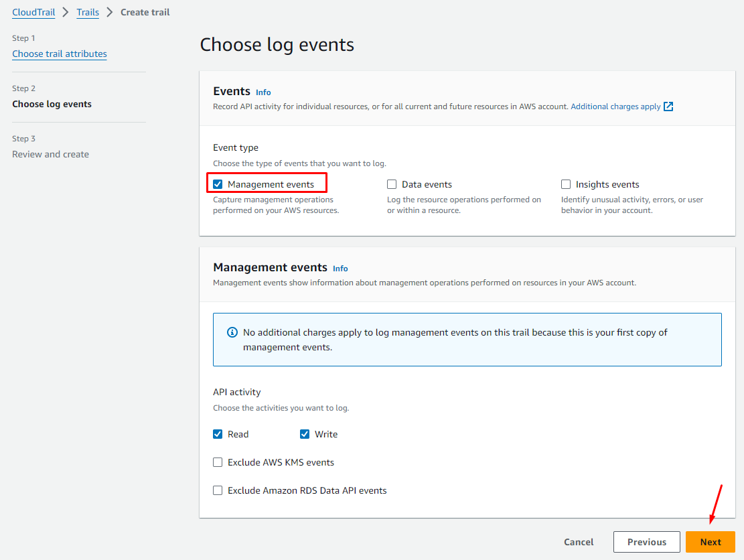Open Info link beside Management events heading
The height and width of the screenshot is (560, 744).
(340, 269)
